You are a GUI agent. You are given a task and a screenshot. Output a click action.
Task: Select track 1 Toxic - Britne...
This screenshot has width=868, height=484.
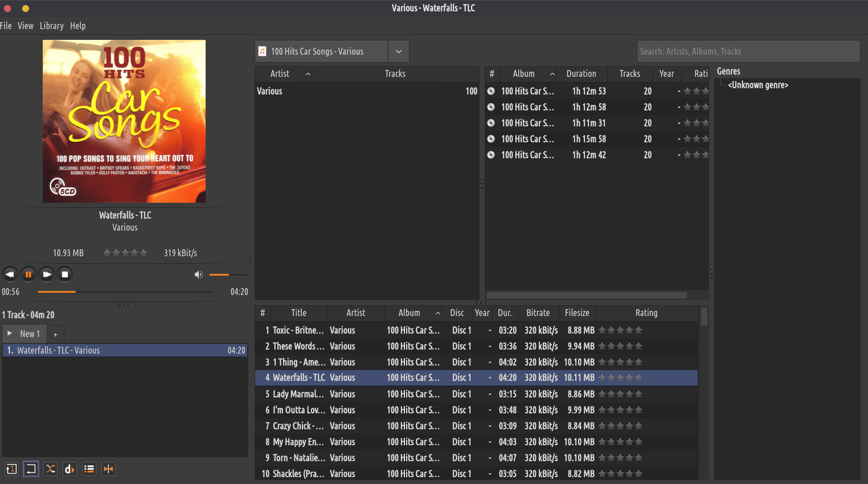tap(476, 330)
